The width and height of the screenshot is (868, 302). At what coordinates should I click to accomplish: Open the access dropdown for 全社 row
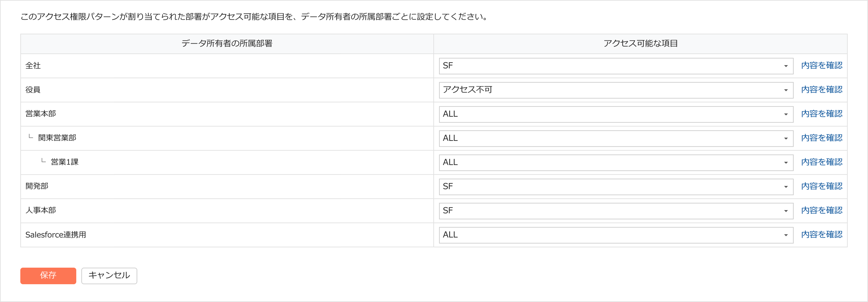[x=616, y=66]
